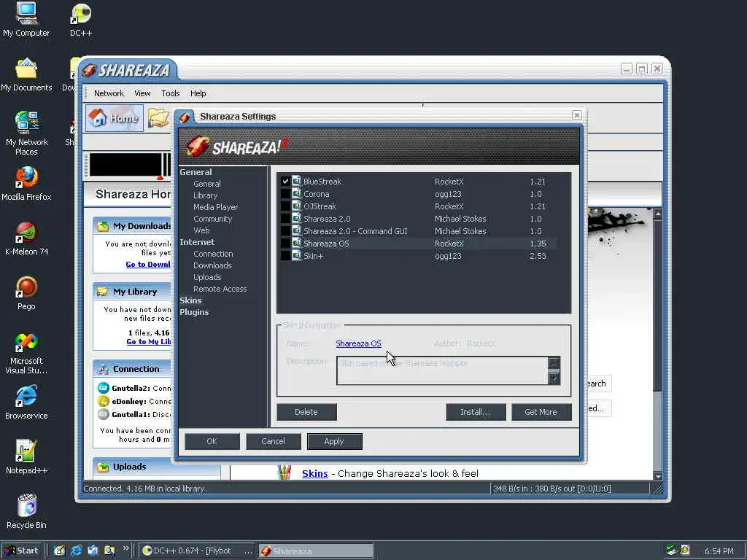
Task: Select Library settings page
Action: point(205,195)
